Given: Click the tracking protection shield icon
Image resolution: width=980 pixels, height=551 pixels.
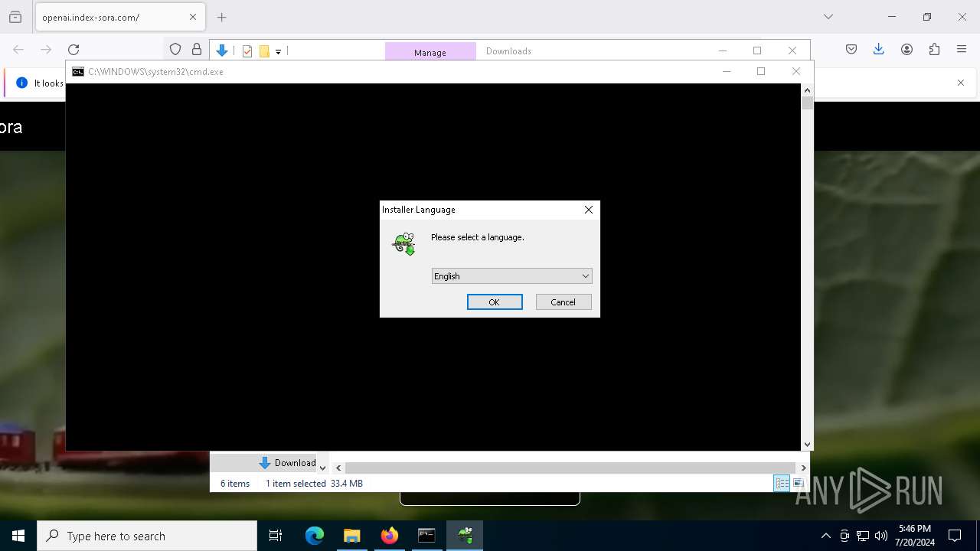Looking at the screenshot, I should tap(175, 50).
